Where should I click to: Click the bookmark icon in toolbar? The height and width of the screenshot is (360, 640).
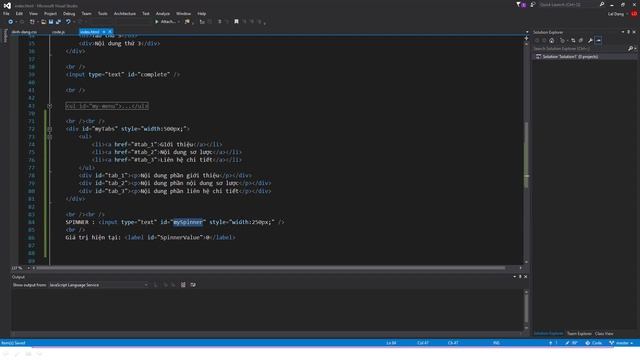(236, 22)
